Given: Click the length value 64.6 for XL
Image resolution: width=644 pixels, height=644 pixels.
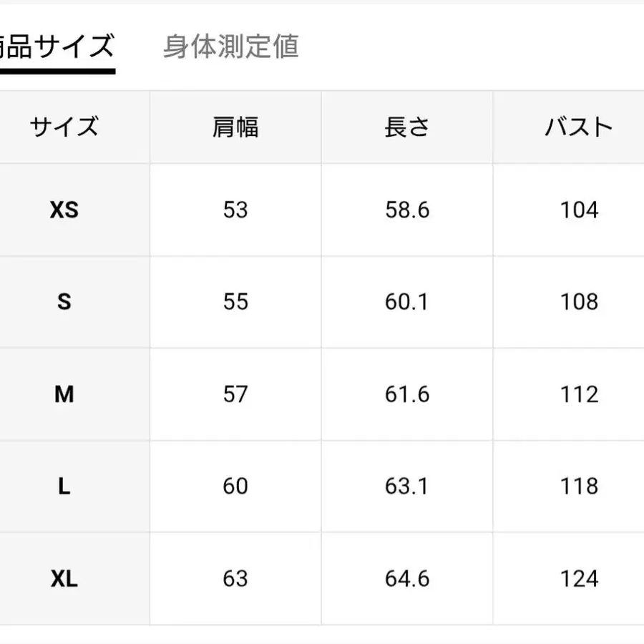Looking at the screenshot, I should pyautogui.click(x=406, y=579).
